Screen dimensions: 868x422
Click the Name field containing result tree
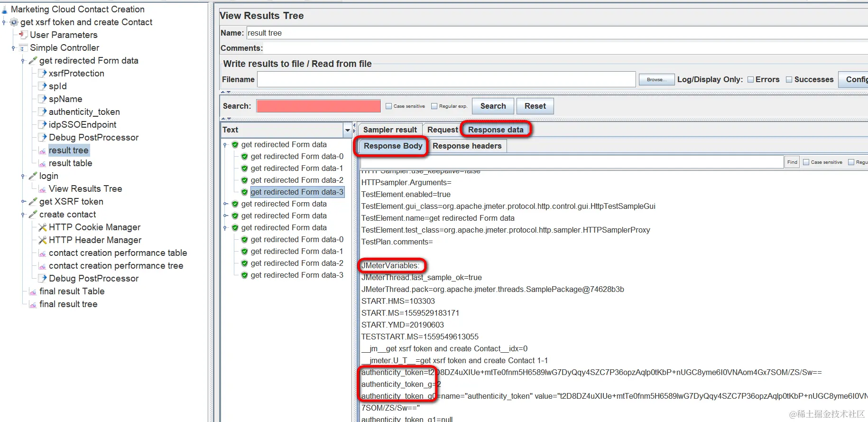[557, 33]
